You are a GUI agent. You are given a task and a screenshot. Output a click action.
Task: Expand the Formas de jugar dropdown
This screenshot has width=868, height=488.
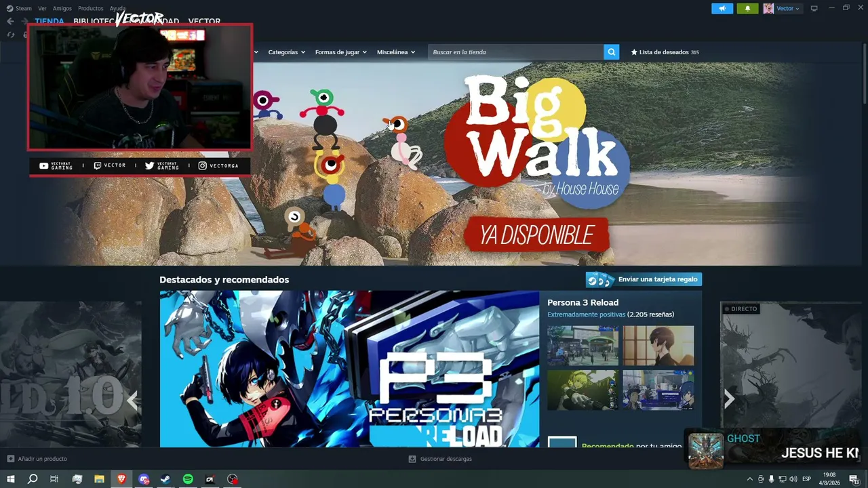click(x=341, y=52)
